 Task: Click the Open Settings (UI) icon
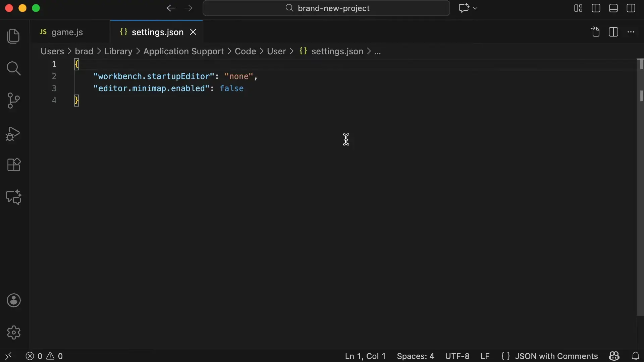click(595, 32)
